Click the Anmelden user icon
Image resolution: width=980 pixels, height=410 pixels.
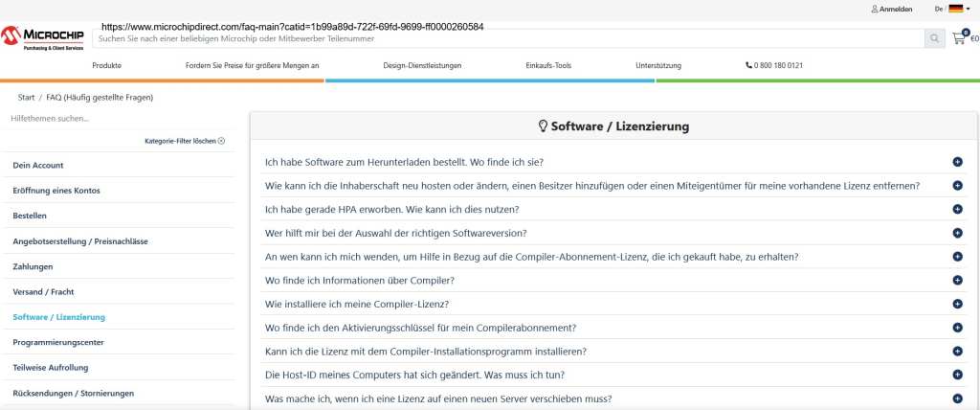point(875,9)
